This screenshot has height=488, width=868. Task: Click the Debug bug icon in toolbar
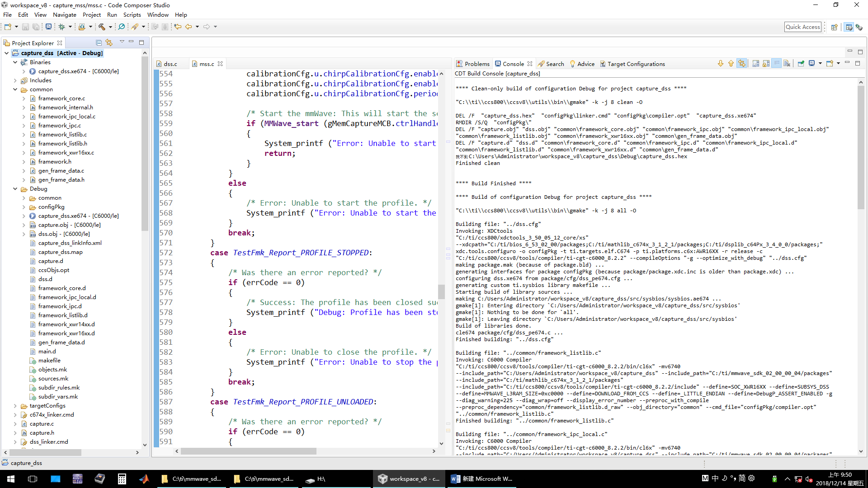(x=61, y=27)
